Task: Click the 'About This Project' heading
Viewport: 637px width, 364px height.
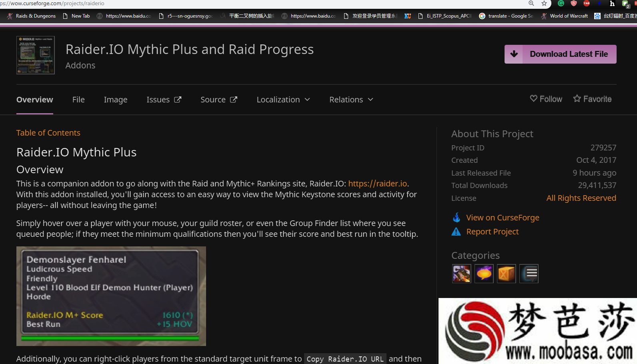Action: (x=492, y=134)
